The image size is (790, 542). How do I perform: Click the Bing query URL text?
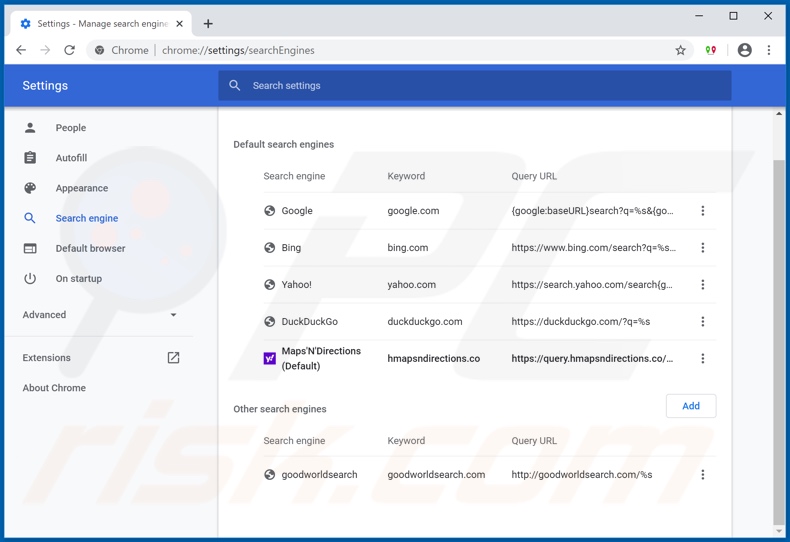click(x=594, y=247)
